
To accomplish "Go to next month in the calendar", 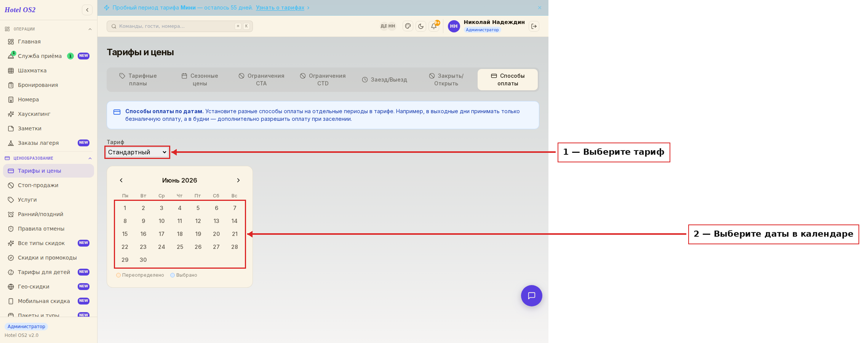I will (x=238, y=180).
